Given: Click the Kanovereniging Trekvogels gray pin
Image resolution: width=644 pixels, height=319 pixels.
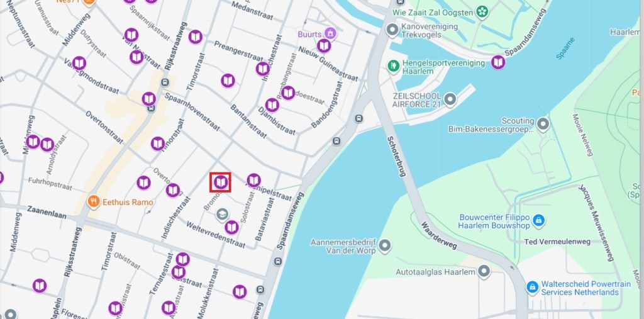Looking at the screenshot, I should (392, 30).
